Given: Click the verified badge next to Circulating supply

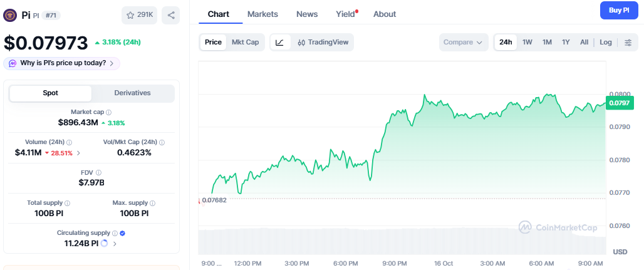Looking at the screenshot, I should pyautogui.click(x=122, y=233).
